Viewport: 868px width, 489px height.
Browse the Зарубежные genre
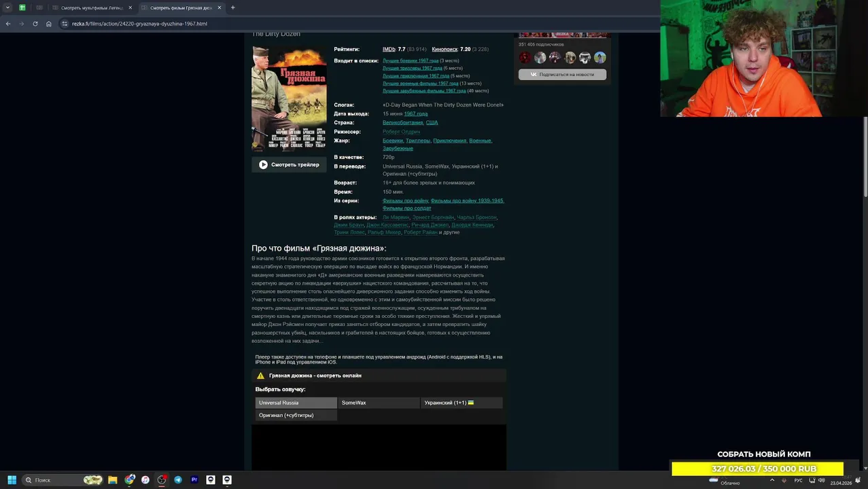tap(398, 148)
